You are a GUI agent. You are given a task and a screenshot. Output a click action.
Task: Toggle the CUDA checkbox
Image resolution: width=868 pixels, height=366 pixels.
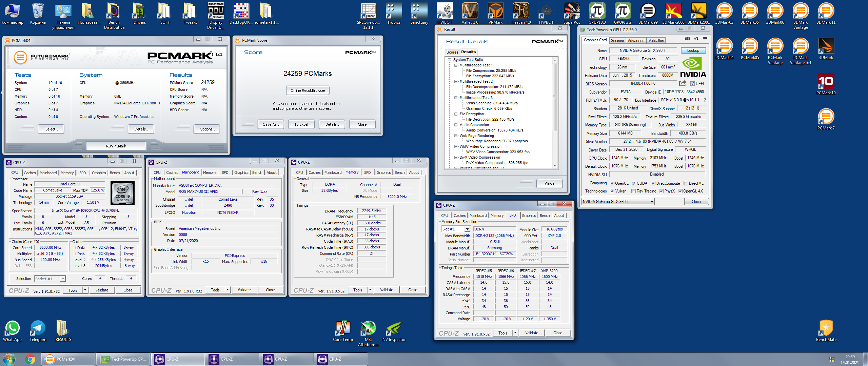[x=634, y=183]
